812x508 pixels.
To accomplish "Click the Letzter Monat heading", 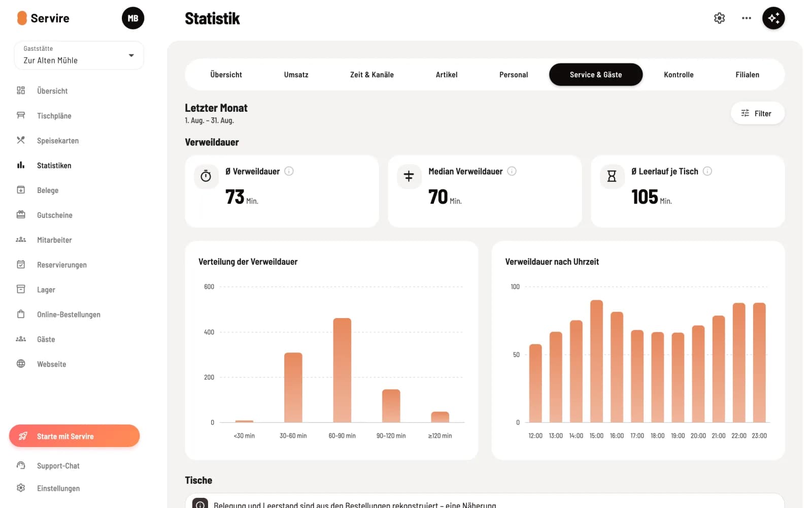I will coord(216,108).
